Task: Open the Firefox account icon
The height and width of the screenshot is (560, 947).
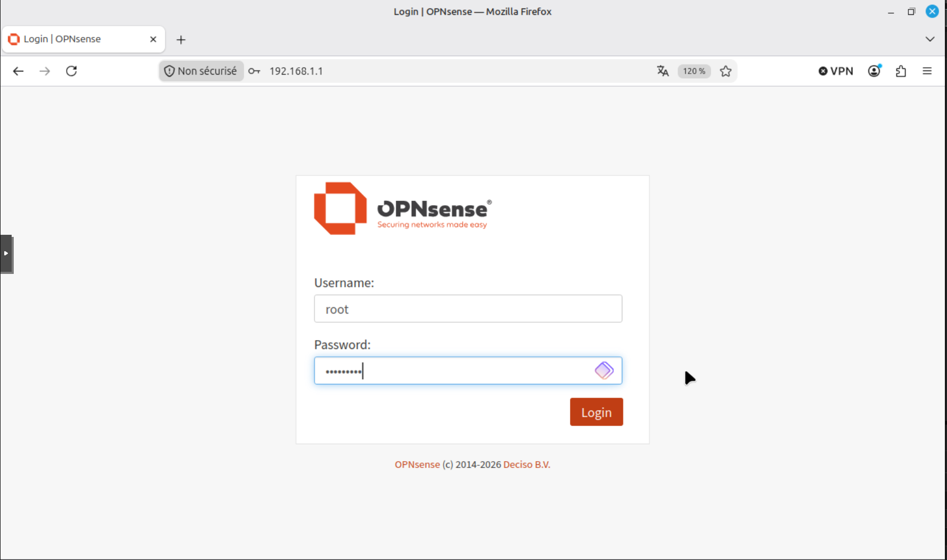Action: pyautogui.click(x=875, y=71)
